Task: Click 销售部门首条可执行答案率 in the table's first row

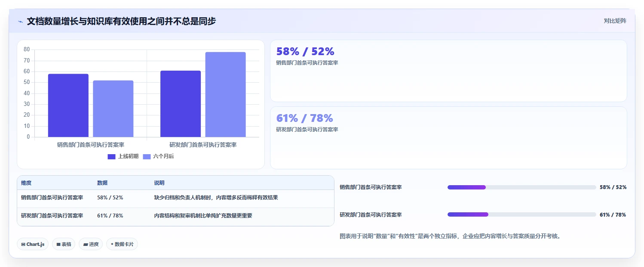Action: [x=52, y=198]
